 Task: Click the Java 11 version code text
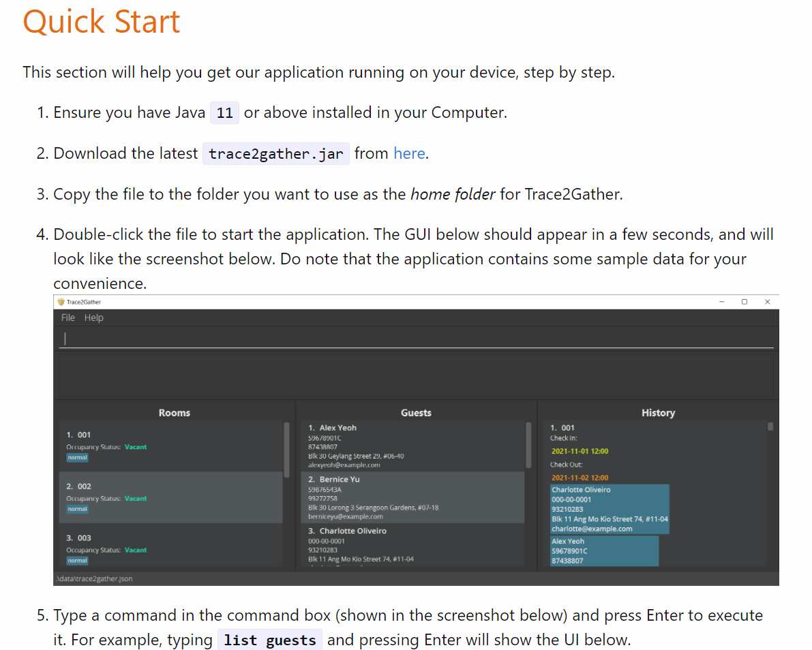(x=224, y=113)
